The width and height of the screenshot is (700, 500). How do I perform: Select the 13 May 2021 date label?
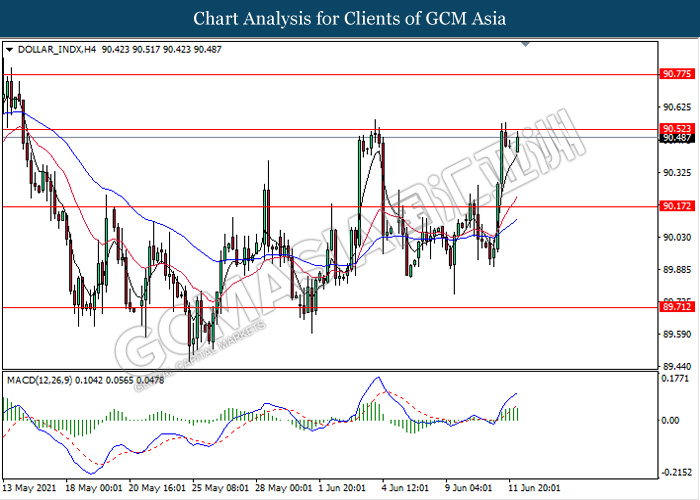click(x=29, y=488)
